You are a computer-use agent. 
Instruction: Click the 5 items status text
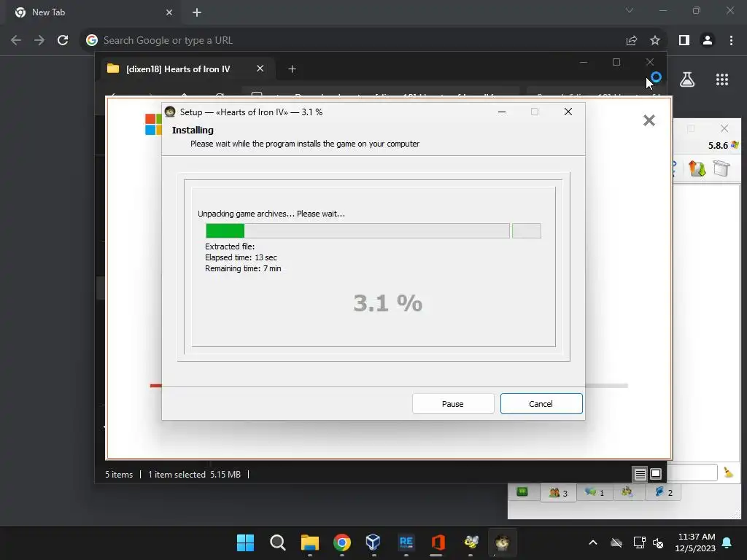(x=119, y=474)
